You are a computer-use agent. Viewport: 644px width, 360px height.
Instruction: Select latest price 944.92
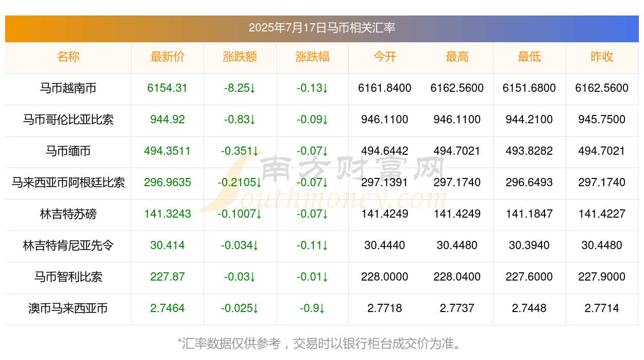pos(167,120)
